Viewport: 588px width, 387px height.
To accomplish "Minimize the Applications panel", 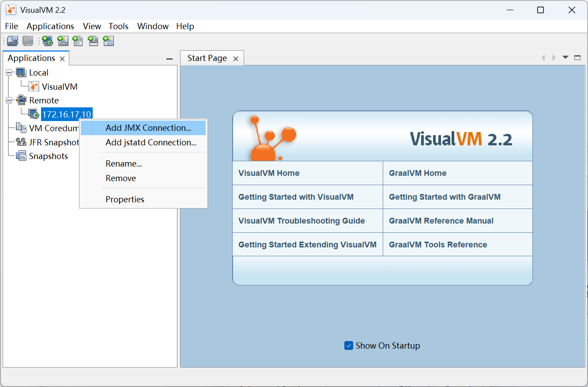I will click(169, 59).
